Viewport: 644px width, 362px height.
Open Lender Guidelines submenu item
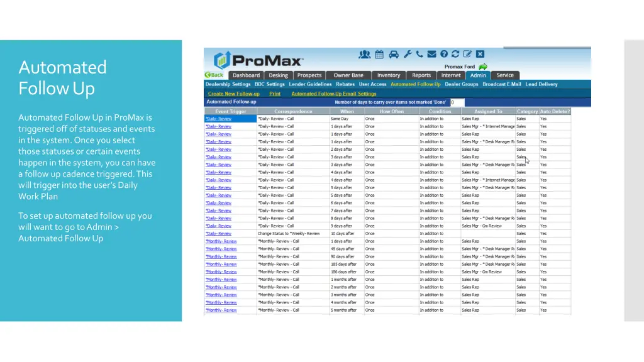tap(310, 84)
